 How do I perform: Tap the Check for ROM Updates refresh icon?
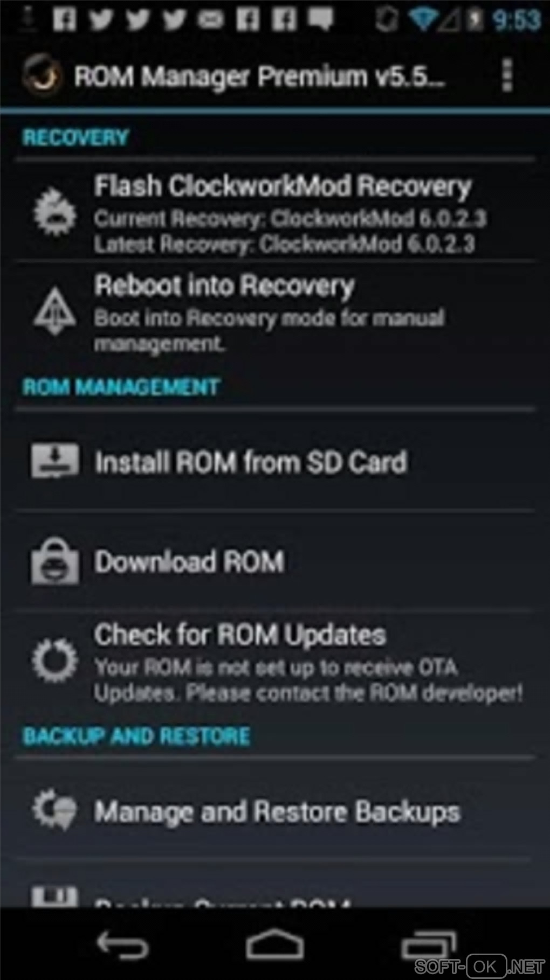pyautogui.click(x=54, y=660)
